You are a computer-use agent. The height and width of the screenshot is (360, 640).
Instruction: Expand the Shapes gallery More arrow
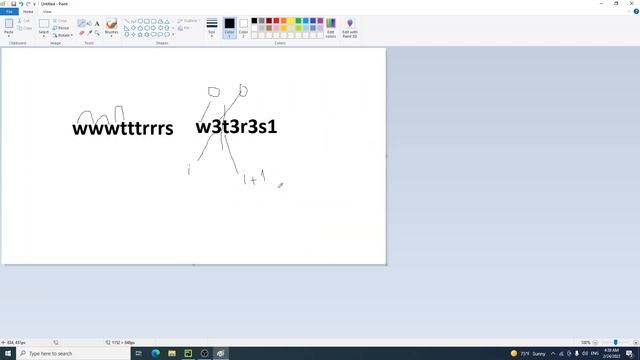tap(173, 35)
